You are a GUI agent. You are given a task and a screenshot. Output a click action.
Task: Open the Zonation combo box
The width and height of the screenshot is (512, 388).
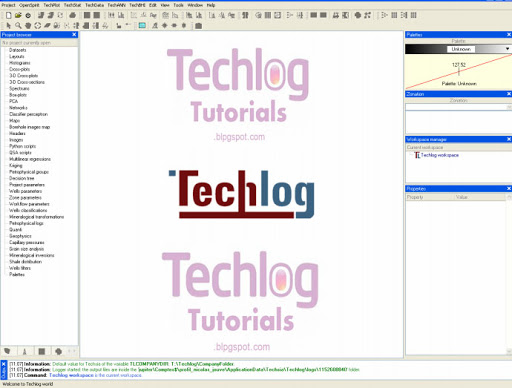[458, 107]
